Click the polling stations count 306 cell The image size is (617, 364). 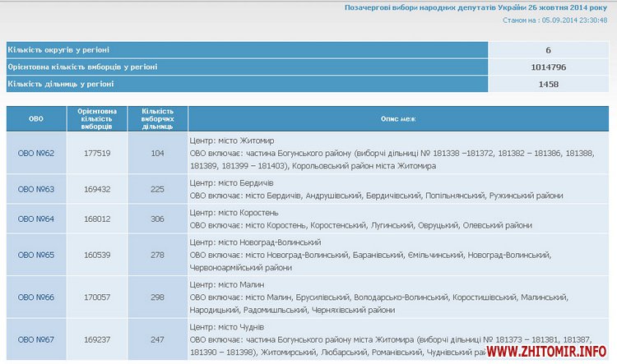[x=157, y=219]
